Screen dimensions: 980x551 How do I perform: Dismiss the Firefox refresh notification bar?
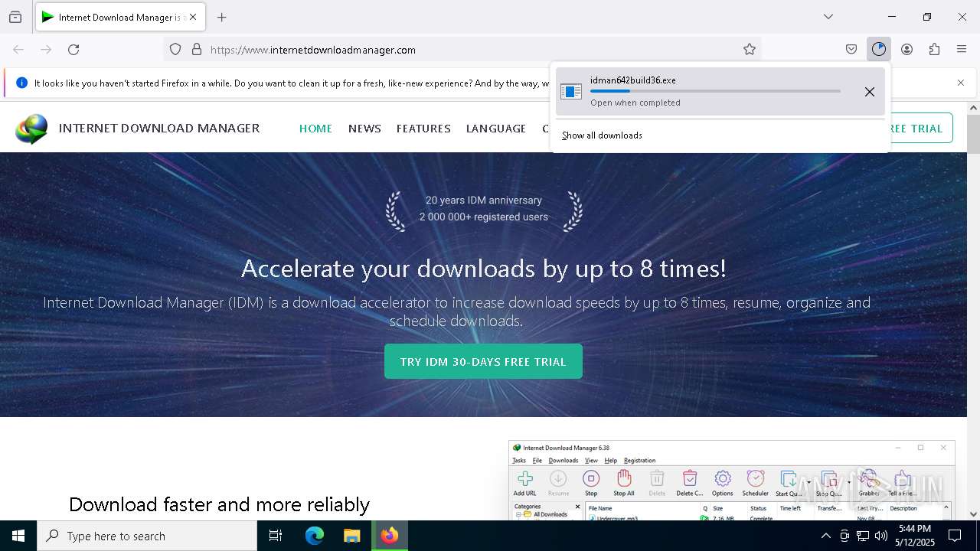[x=961, y=83]
